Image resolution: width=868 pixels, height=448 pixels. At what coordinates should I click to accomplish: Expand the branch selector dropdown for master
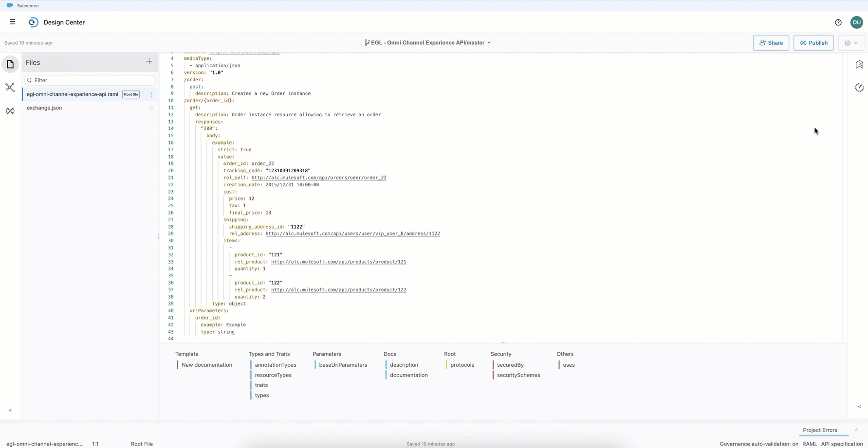pos(489,43)
